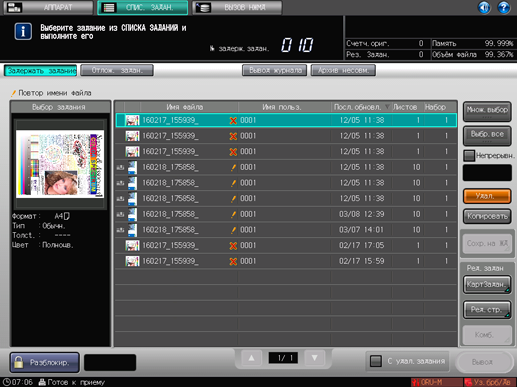
Task: Click thumbnail icon of second 160217_155939_ row
Action: (132, 136)
